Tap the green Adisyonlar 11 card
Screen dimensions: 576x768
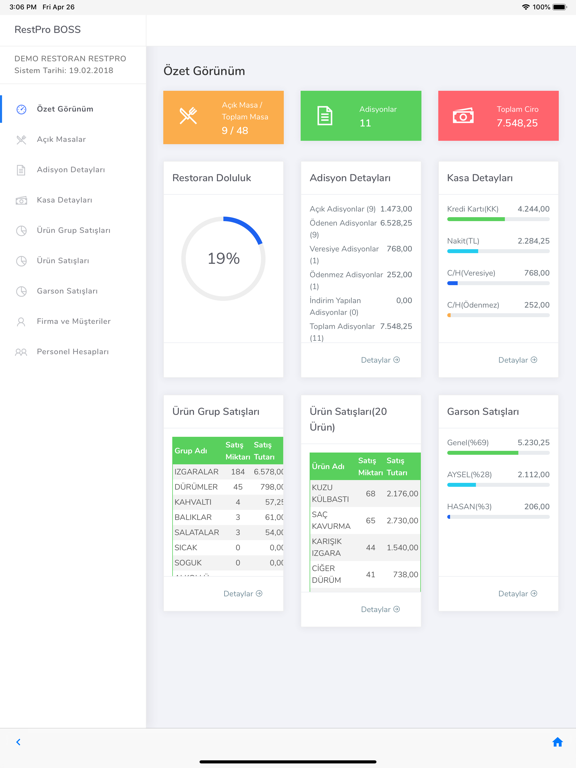pos(361,116)
